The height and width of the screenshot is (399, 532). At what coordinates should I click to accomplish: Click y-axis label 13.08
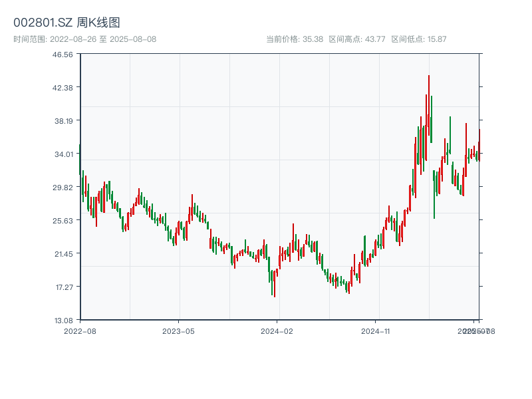pos(63,321)
